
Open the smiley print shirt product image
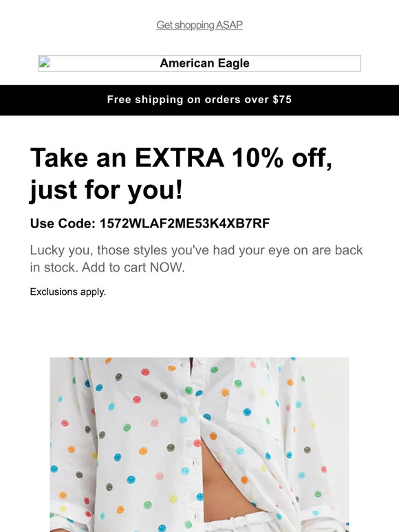(x=199, y=445)
